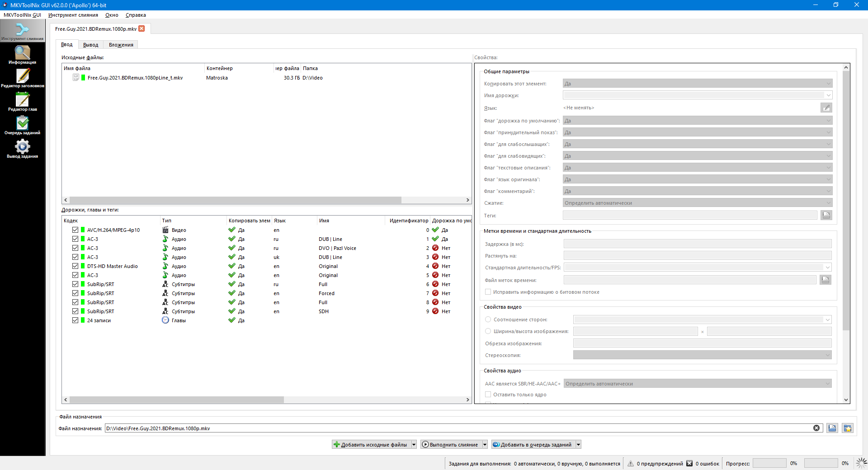Expand arrow next to 'Выполнить слияние'
Screen dimensions: 868x470
pyautogui.click(x=485, y=445)
